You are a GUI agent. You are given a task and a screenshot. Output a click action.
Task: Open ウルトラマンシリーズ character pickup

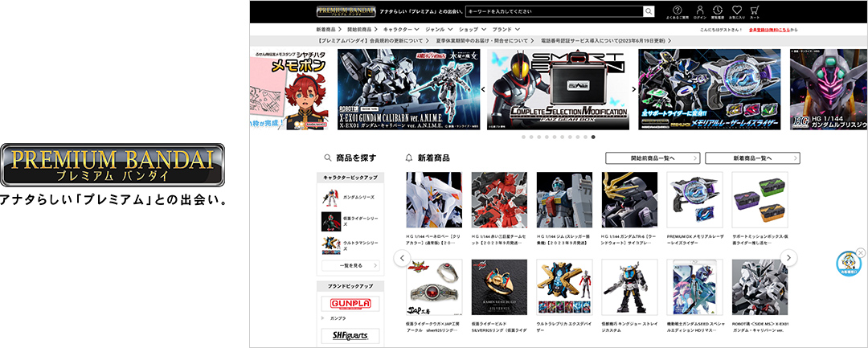click(350, 246)
